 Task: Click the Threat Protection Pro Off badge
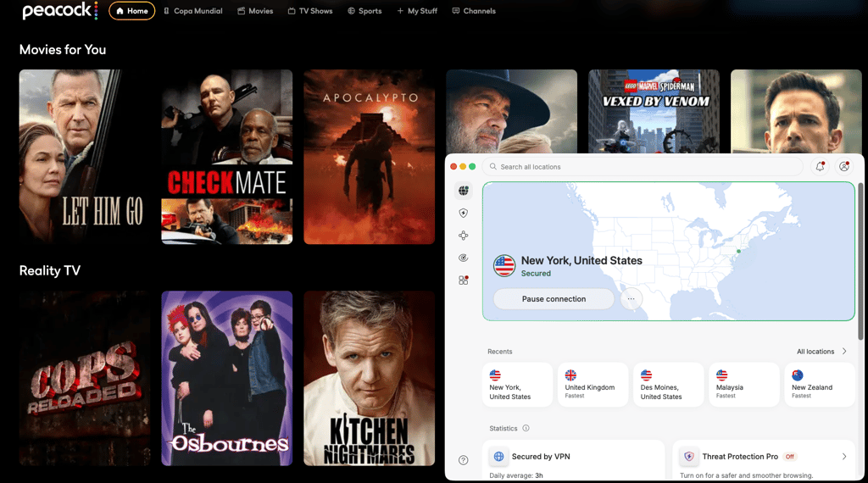(790, 457)
